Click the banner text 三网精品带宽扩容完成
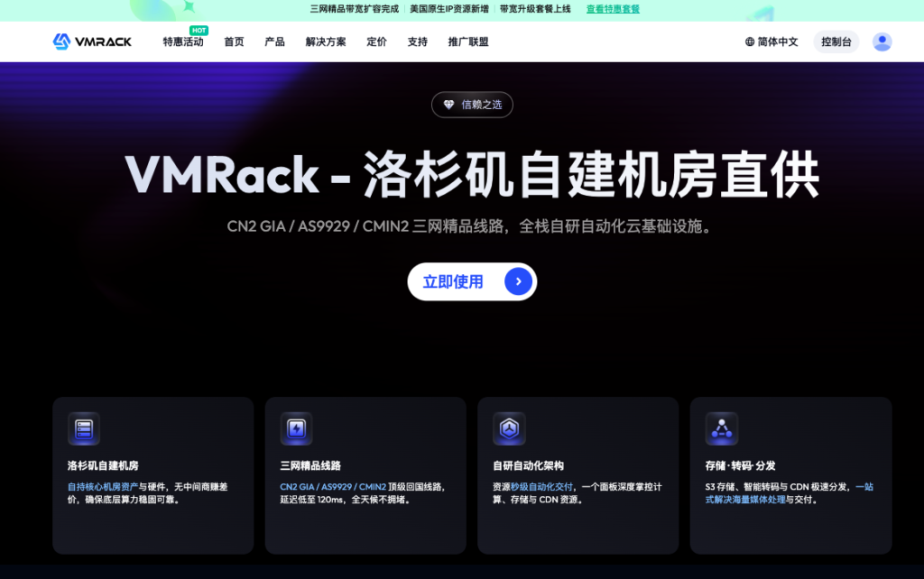Image resolution: width=924 pixels, height=579 pixels. [354, 9]
